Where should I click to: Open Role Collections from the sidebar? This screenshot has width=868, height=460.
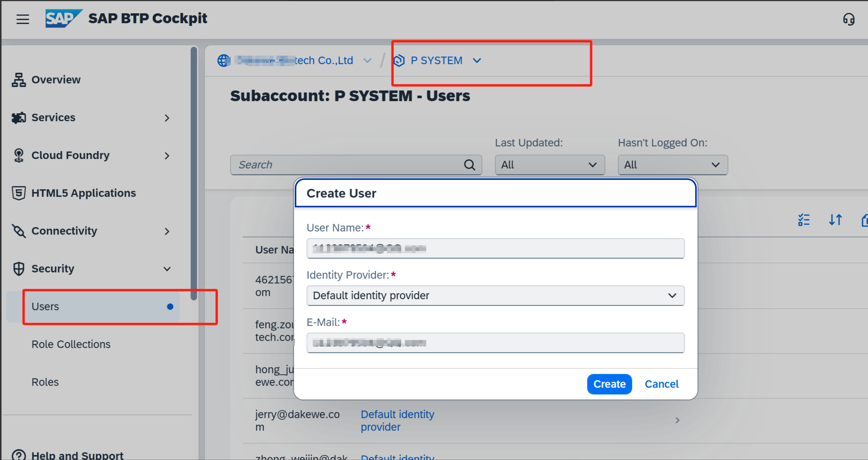[71, 344]
